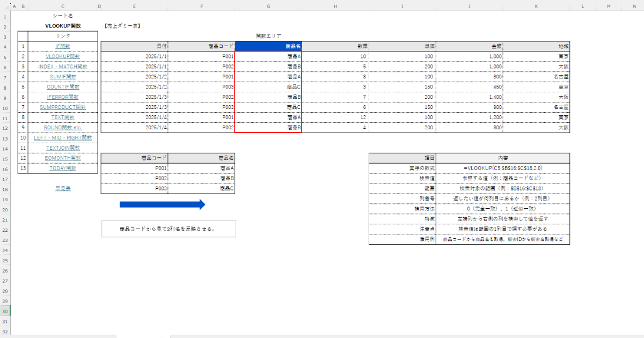Image resolution: width=644 pixels, height=338 pixels.
Task: Select row header 30
Action: [x=5, y=311]
